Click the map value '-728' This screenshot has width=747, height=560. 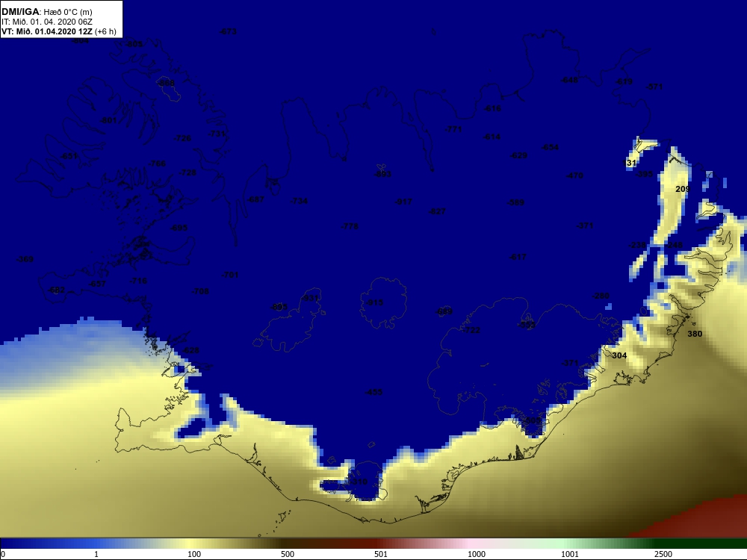[x=187, y=172]
